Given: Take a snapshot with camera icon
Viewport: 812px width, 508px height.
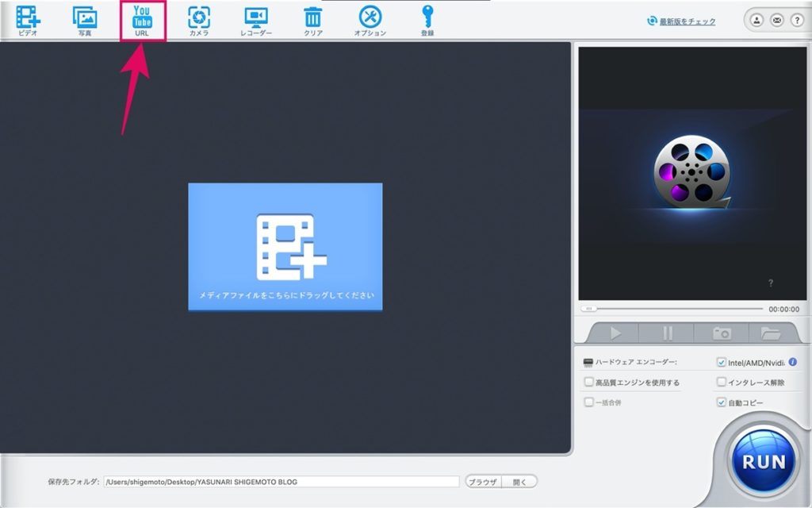Looking at the screenshot, I should point(722,333).
